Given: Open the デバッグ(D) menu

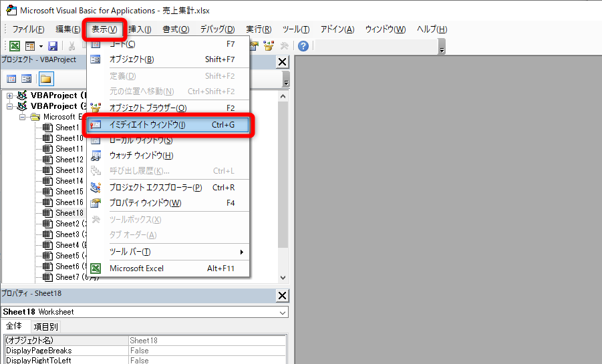Looking at the screenshot, I should point(217,29).
